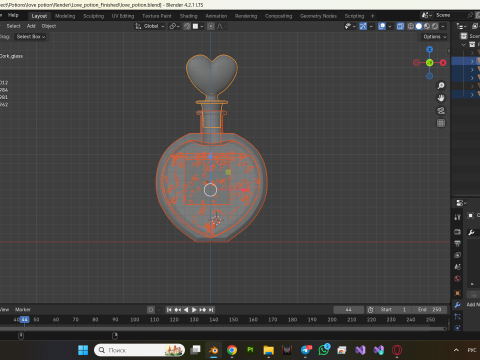
Task: Switch to solid viewport shading
Action: coord(419,26)
